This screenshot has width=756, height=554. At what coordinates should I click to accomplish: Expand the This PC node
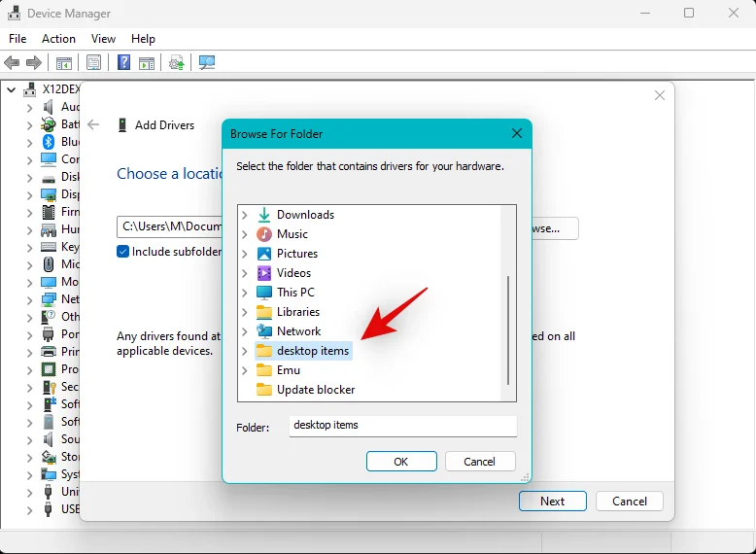point(245,293)
